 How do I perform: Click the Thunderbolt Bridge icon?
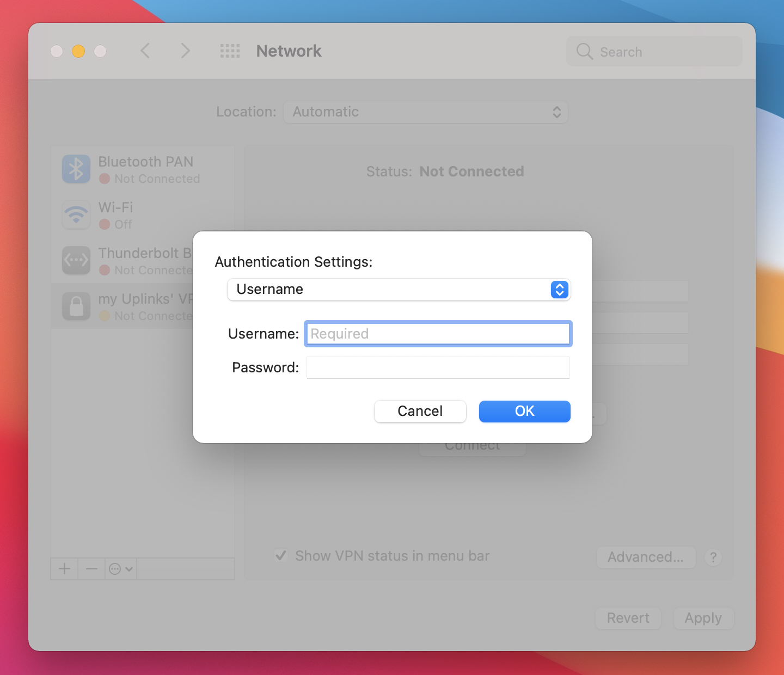click(76, 260)
